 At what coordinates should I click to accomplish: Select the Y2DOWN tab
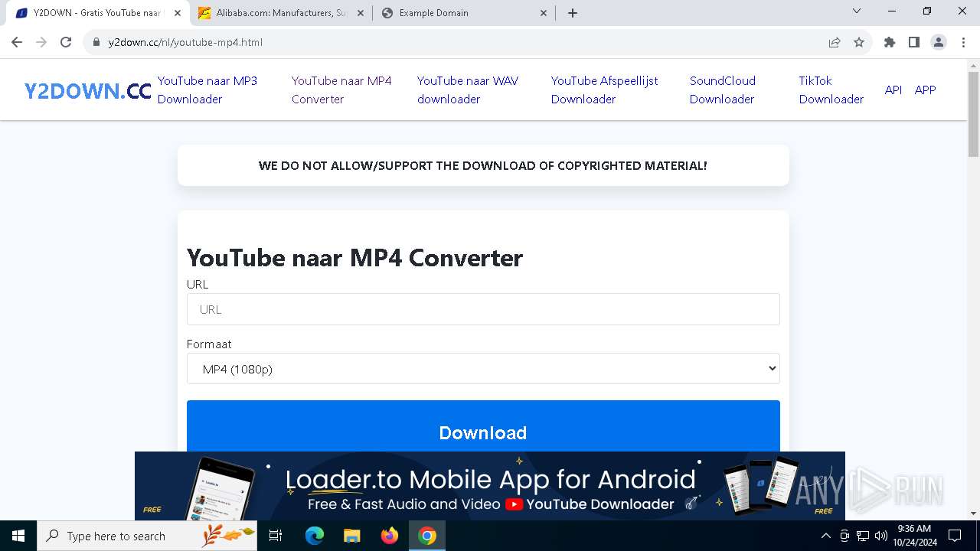97,13
